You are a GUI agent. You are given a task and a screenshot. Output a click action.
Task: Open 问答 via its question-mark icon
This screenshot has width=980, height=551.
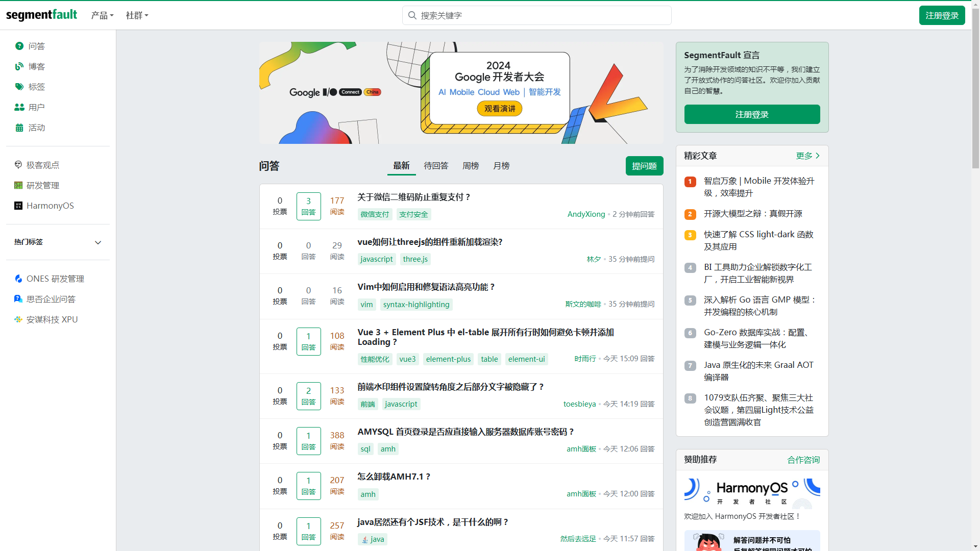(x=19, y=46)
